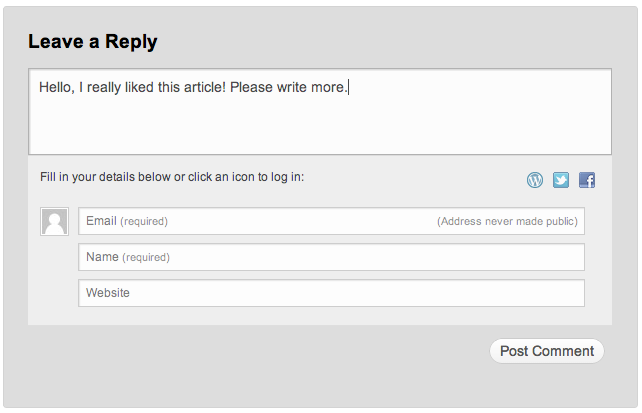
Task: Click the "Name" placeholder label
Action: 102,257
